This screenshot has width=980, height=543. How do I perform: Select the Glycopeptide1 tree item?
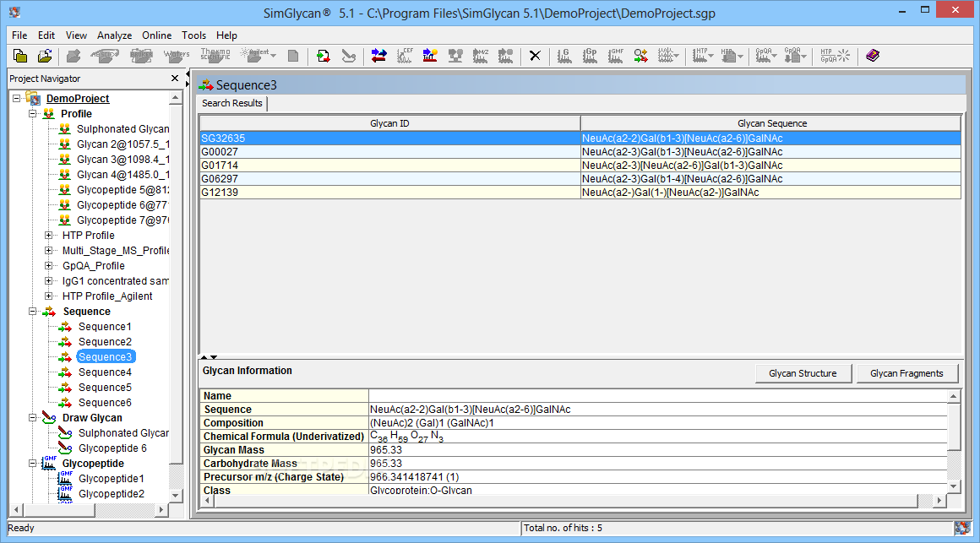tap(112, 479)
